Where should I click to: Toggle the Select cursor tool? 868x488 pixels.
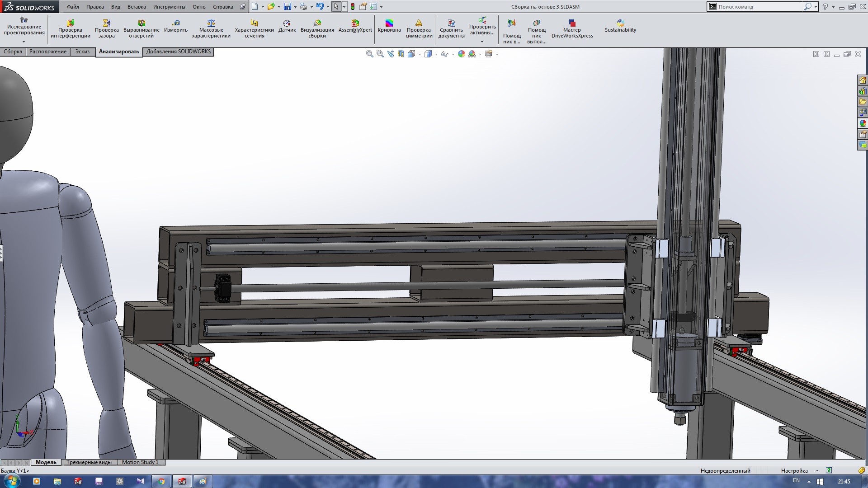[x=336, y=7]
